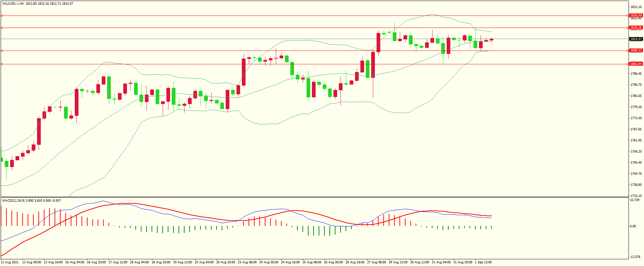
Task: Select the red 1808.33 price tag
Action: [636, 51]
